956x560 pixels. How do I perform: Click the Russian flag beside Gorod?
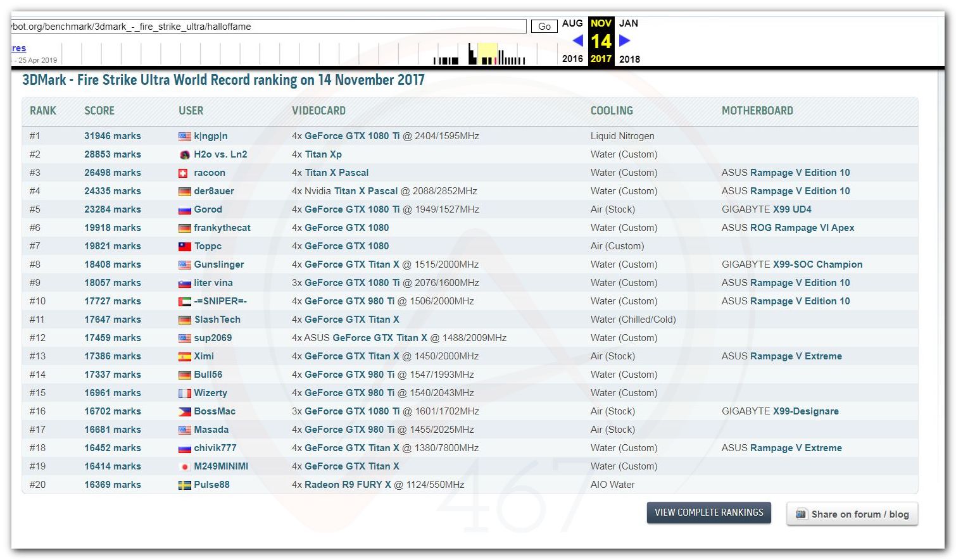pos(184,209)
